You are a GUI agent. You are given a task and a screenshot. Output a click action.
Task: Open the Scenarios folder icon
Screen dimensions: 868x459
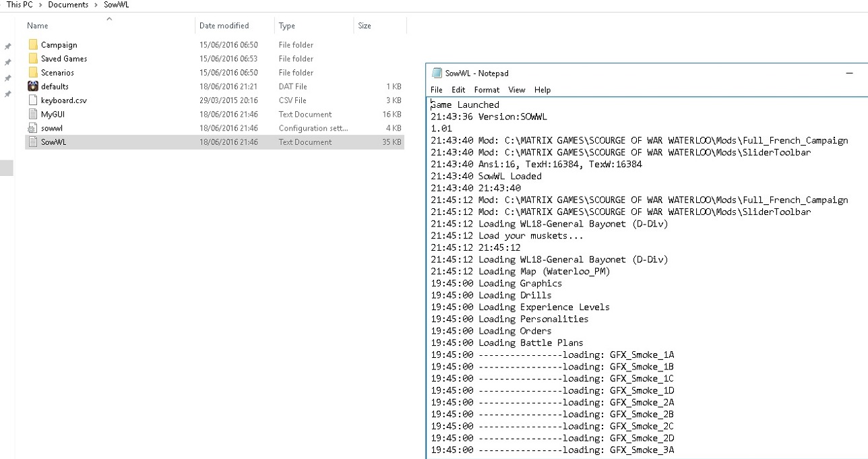coord(33,73)
